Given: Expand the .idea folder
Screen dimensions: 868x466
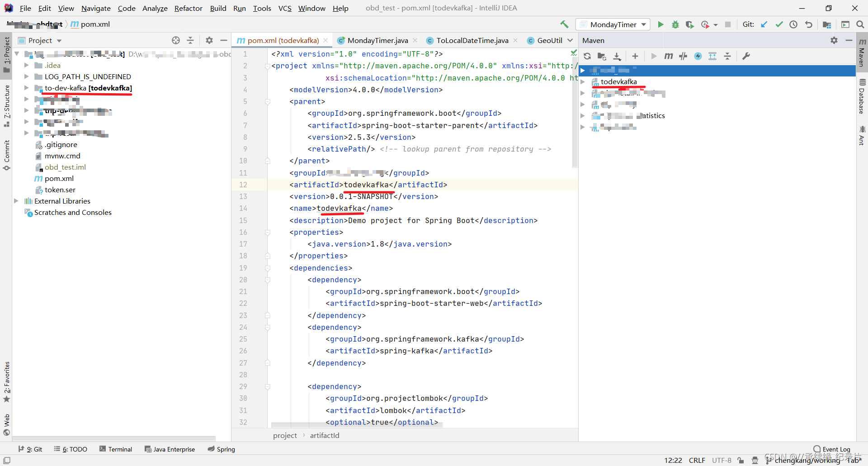Looking at the screenshot, I should pyautogui.click(x=27, y=65).
